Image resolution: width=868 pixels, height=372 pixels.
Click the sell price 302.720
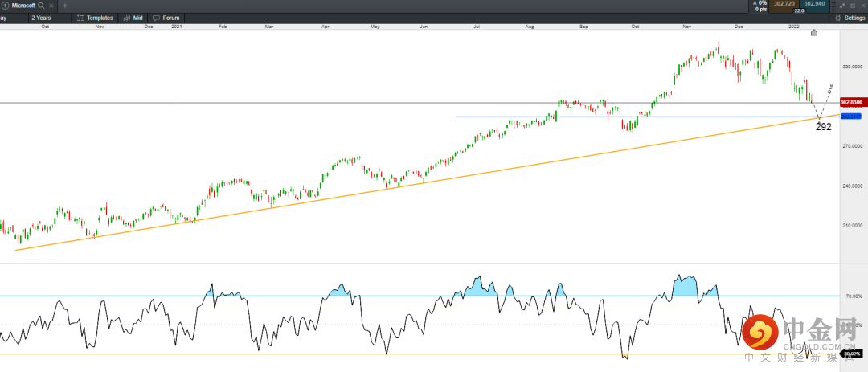(x=784, y=4)
